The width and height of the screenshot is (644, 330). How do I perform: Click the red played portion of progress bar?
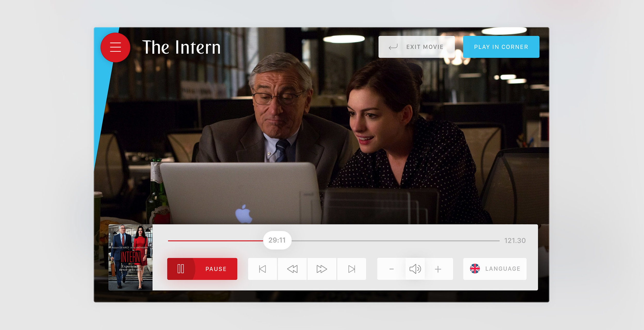pyautogui.click(x=215, y=241)
